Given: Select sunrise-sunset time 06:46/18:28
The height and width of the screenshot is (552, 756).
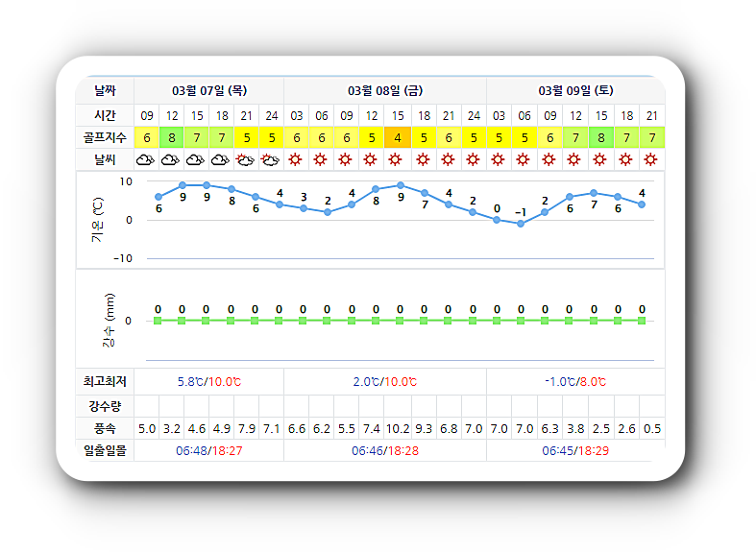Looking at the screenshot, I should (x=385, y=451).
